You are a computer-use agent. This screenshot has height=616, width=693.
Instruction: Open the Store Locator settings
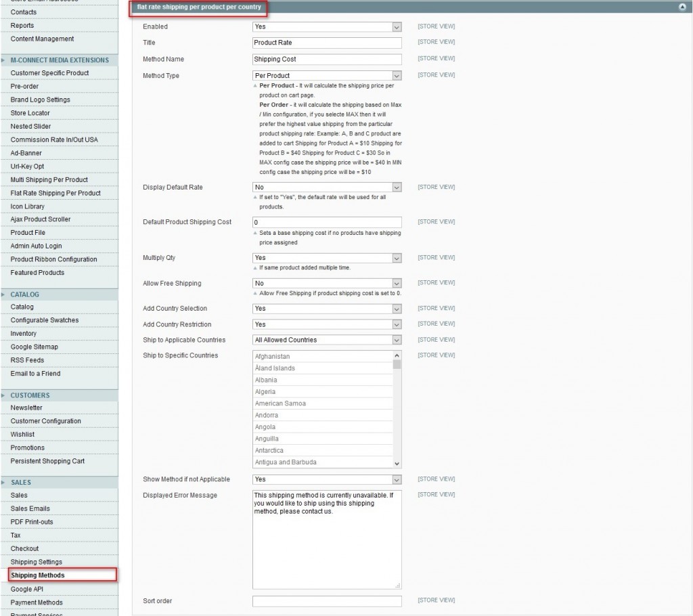point(30,113)
